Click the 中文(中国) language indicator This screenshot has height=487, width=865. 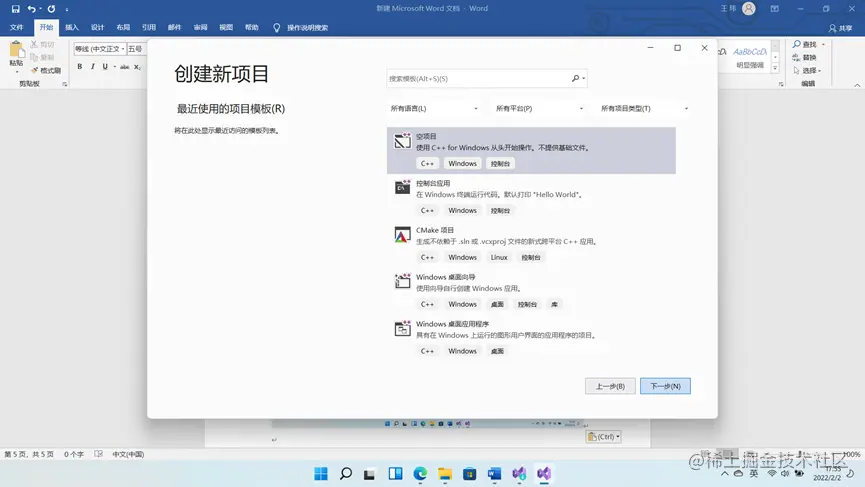pyautogui.click(x=128, y=454)
